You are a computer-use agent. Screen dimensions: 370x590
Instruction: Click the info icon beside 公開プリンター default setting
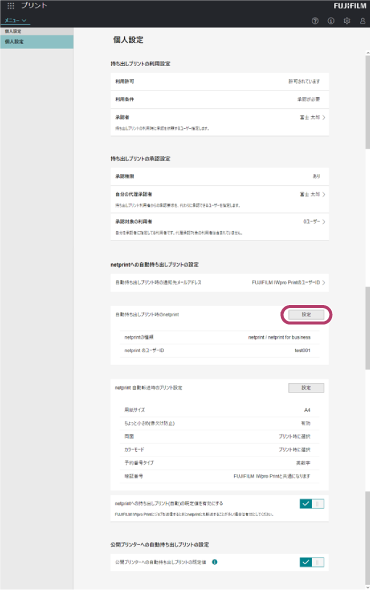pos(215,562)
